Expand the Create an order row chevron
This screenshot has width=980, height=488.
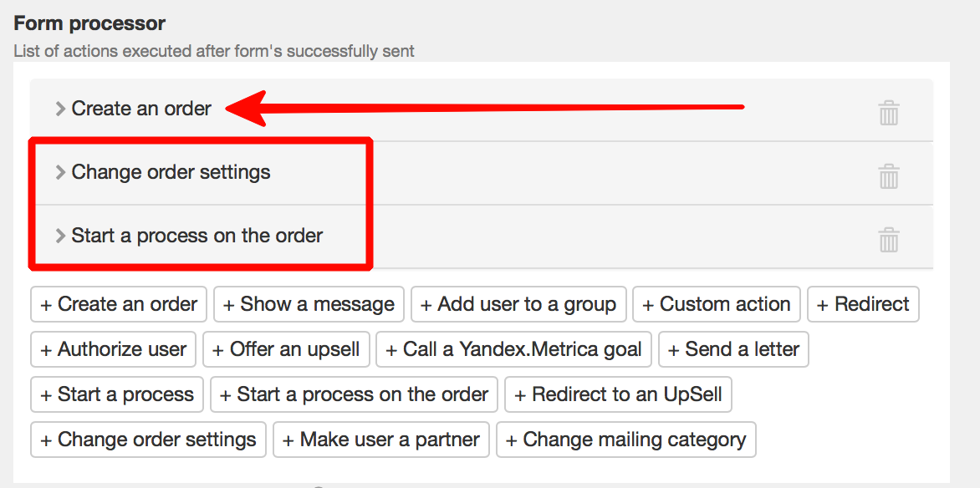(x=60, y=109)
